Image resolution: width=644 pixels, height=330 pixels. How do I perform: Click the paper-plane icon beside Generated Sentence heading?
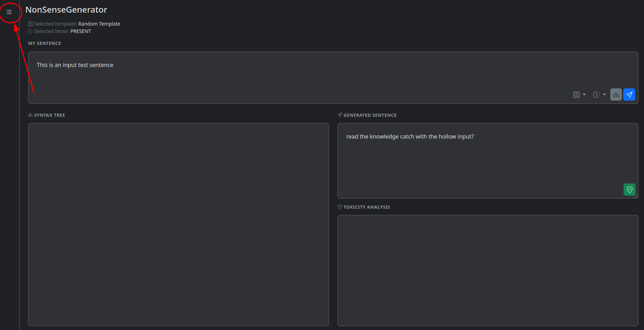click(340, 115)
